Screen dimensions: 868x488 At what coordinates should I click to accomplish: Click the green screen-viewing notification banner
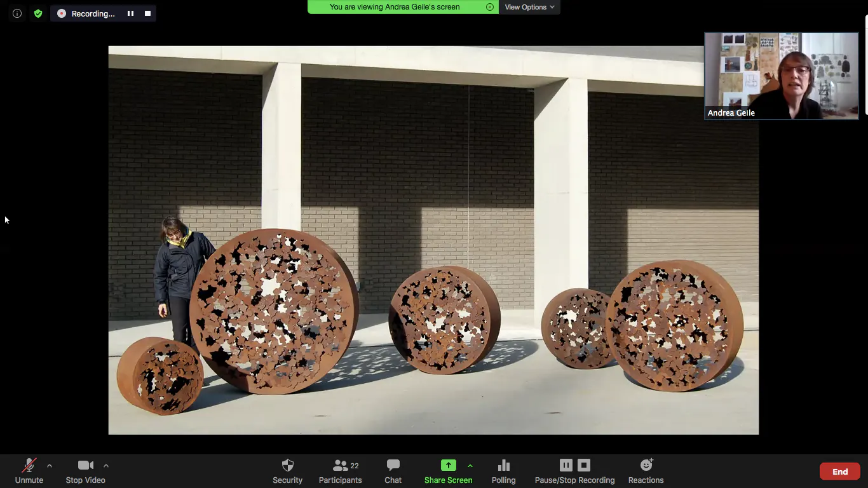(x=395, y=7)
